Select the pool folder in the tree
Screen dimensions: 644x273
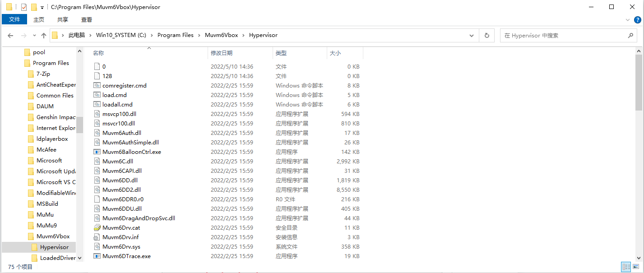click(x=39, y=52)
